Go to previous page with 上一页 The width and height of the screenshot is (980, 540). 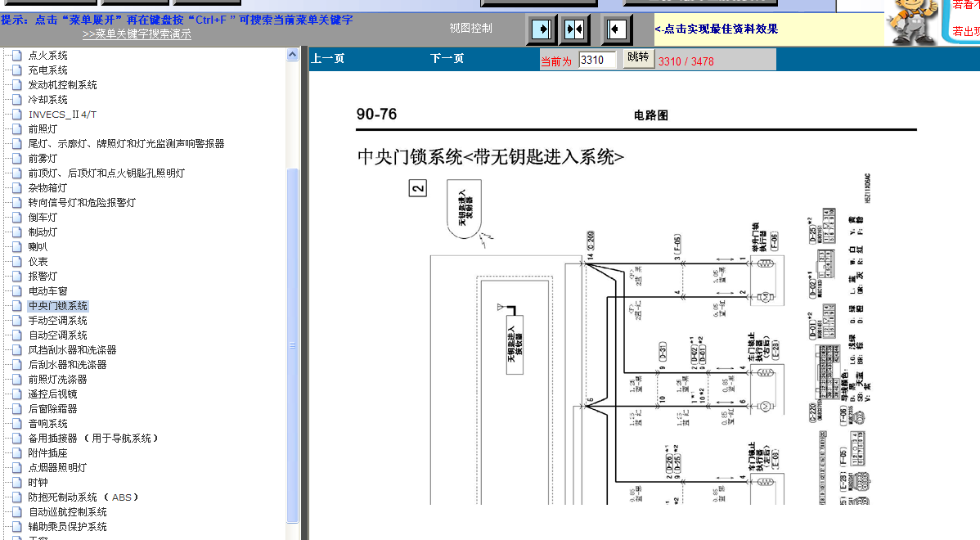(327, 59)
